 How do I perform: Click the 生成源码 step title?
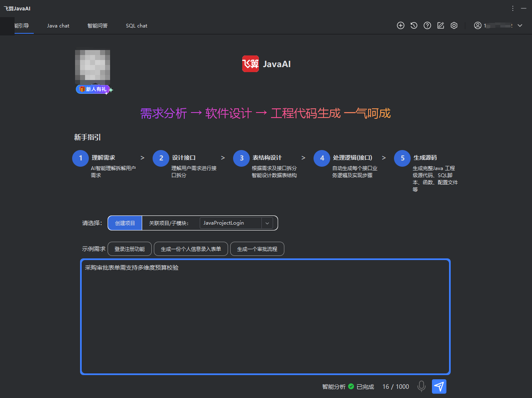[425, 158]
